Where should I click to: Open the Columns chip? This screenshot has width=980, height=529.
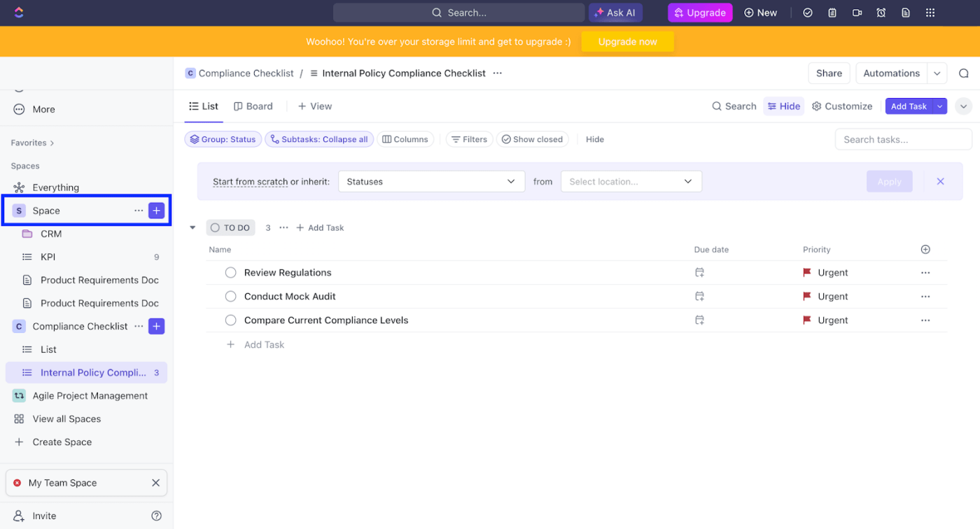coord(405,139)
